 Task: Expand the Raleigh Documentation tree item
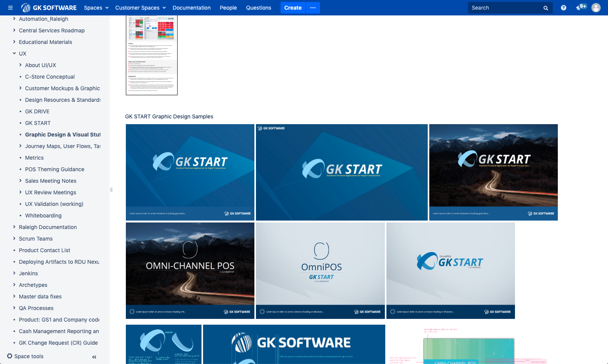click(x=14, y=227)
